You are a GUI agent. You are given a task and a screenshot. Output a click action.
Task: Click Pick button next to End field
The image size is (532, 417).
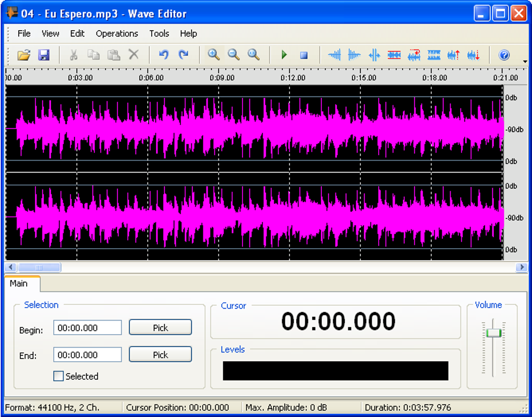(x=160, y=354)
